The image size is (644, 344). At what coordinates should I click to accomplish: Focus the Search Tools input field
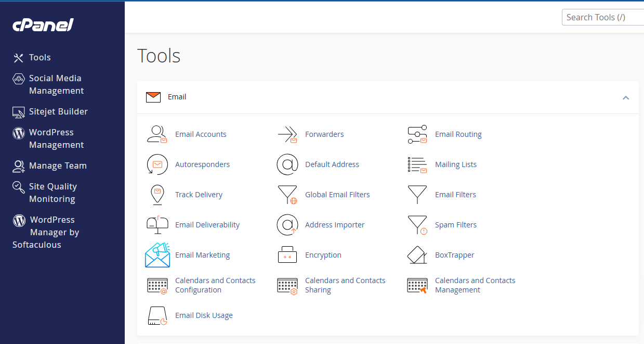(x=603, y=17)
